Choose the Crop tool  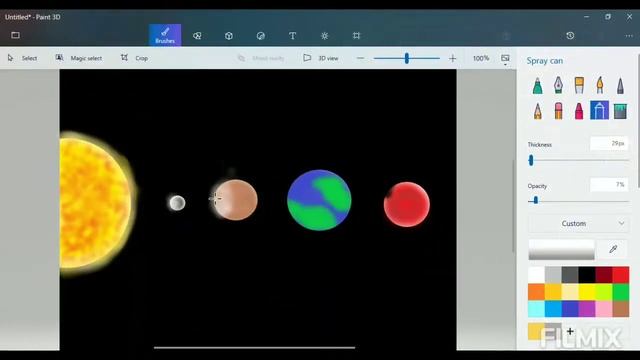point(134,58)
